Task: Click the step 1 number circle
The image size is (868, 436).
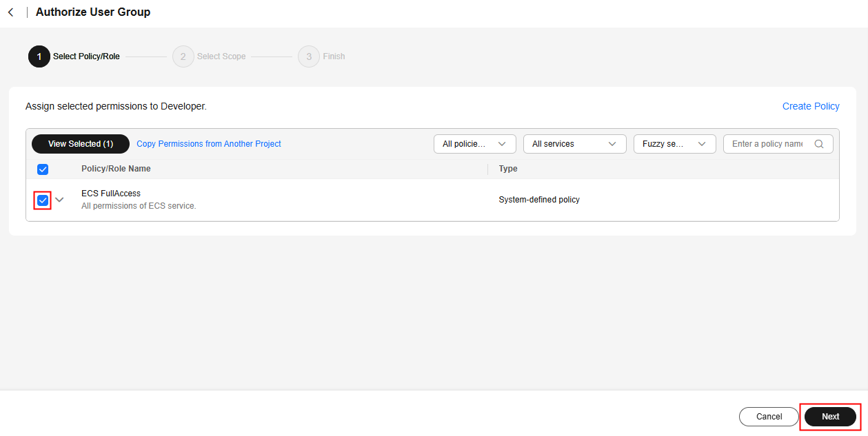Action: 39,56
